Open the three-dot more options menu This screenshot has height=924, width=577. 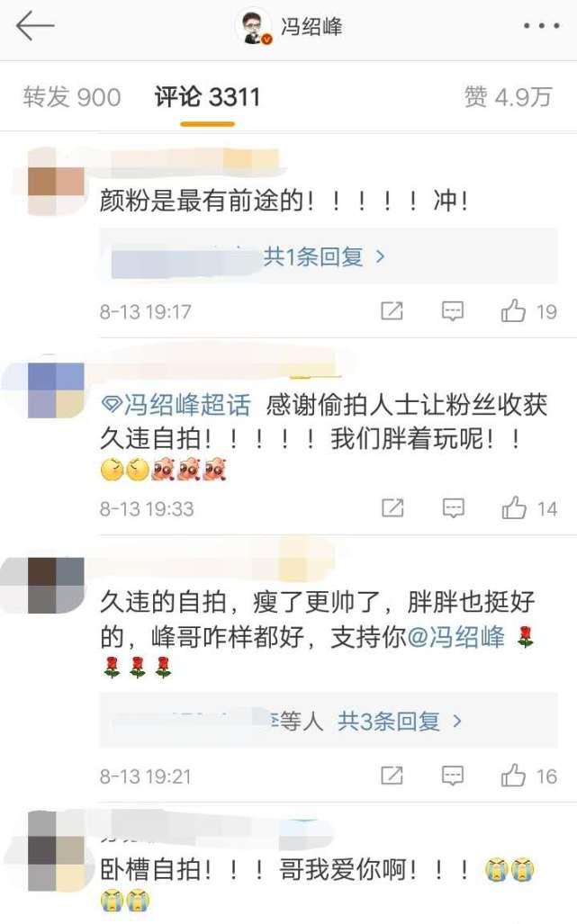(542, 26)
